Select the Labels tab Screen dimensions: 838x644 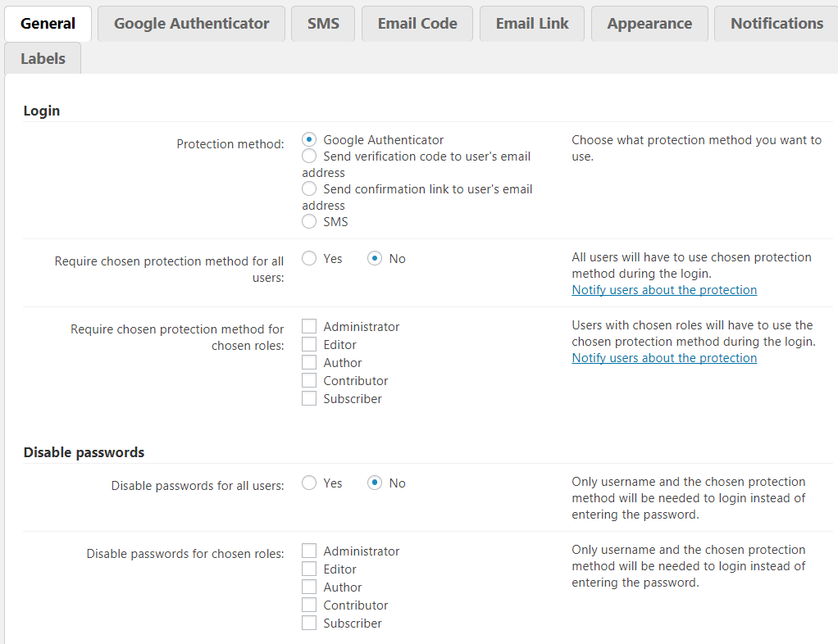click(x=43, y=59)
